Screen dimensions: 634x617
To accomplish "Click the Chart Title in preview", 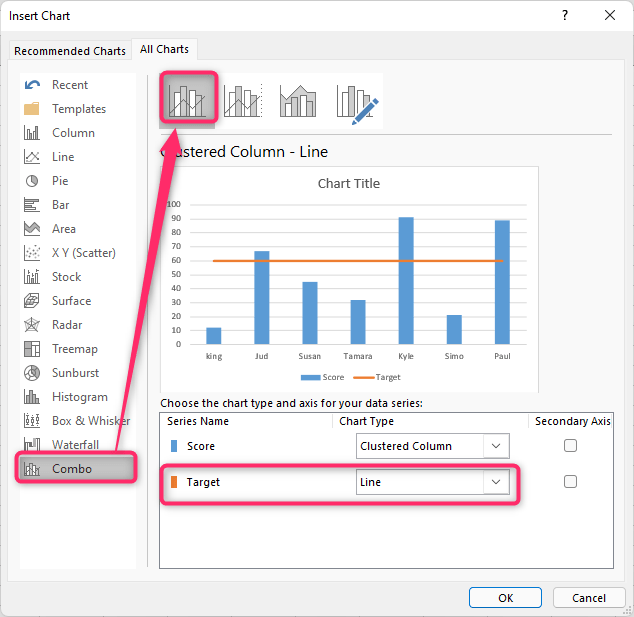I will [349, 184].
